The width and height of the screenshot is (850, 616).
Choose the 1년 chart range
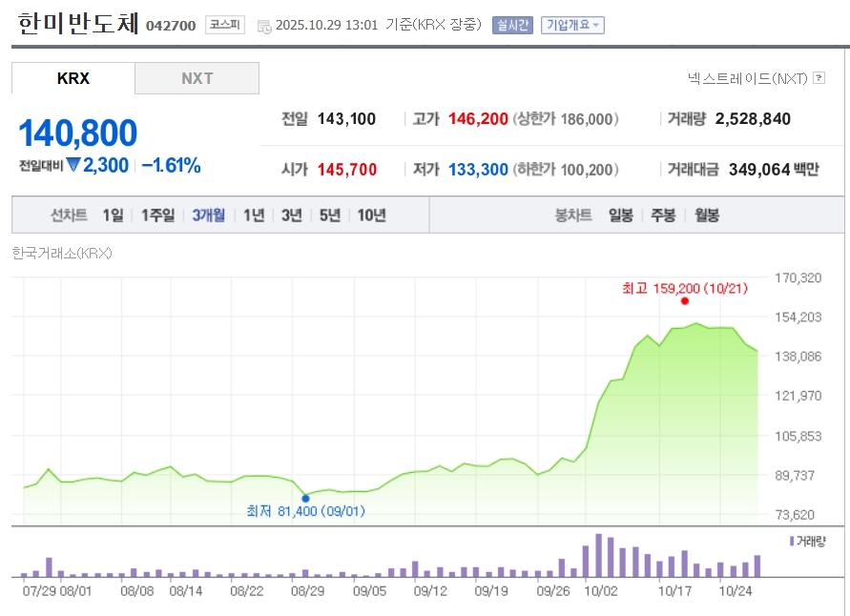pos(254,216)
